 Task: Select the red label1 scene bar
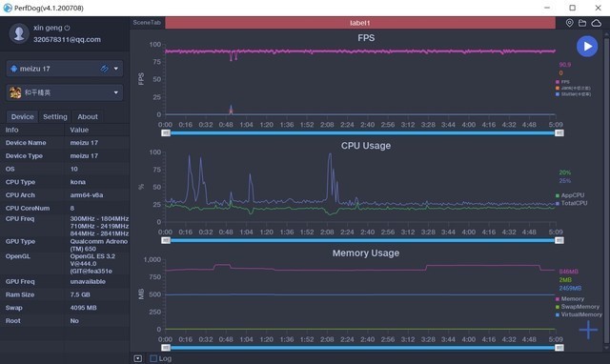(360, 23)
